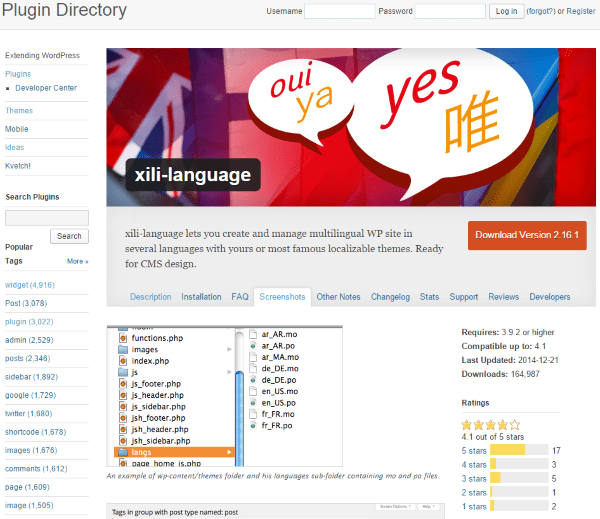Open the Register link
This screenshot has width=600, height=519.
[580, 12]
